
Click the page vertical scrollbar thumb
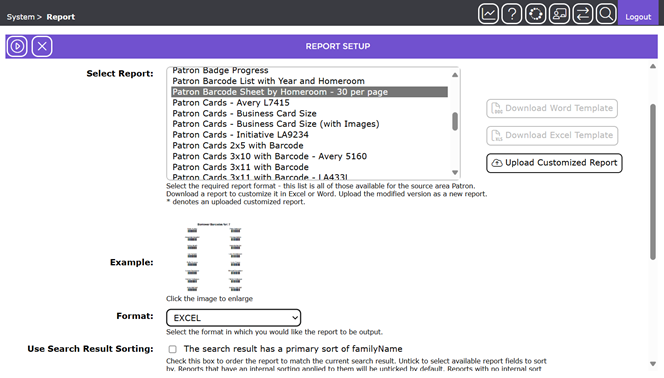(x=653, y=182)
